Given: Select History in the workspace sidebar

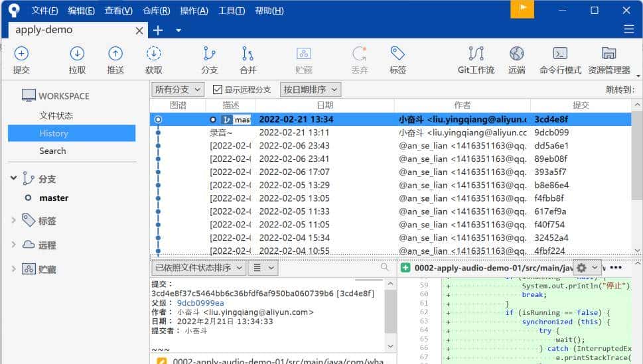Looking at the screenshot, I should click(x=72, y=133).
